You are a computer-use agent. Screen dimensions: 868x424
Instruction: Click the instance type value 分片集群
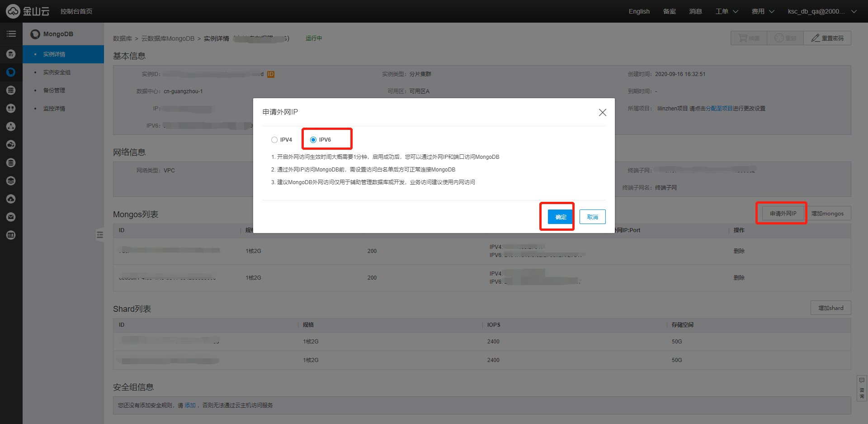click(x=420, y=74)
